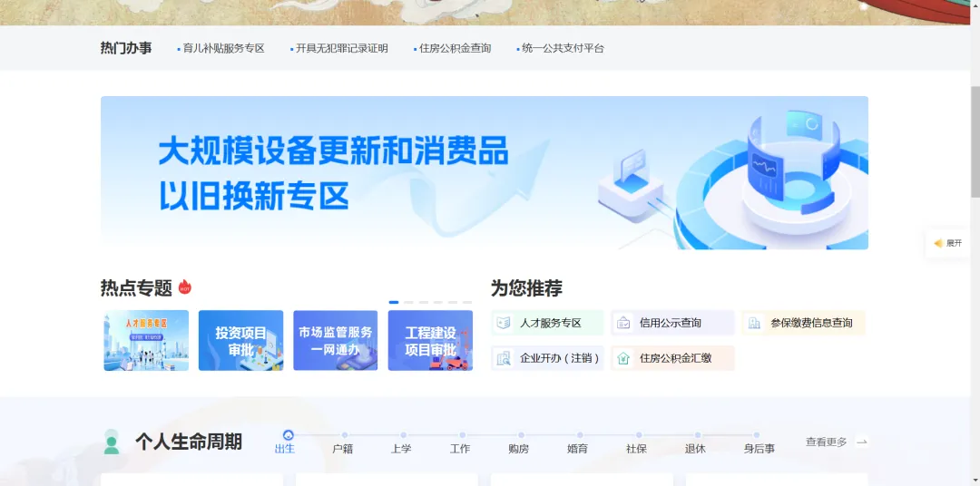
Task: Open 信用公示查询 recommended button
Action: click(x=672, y=323)
